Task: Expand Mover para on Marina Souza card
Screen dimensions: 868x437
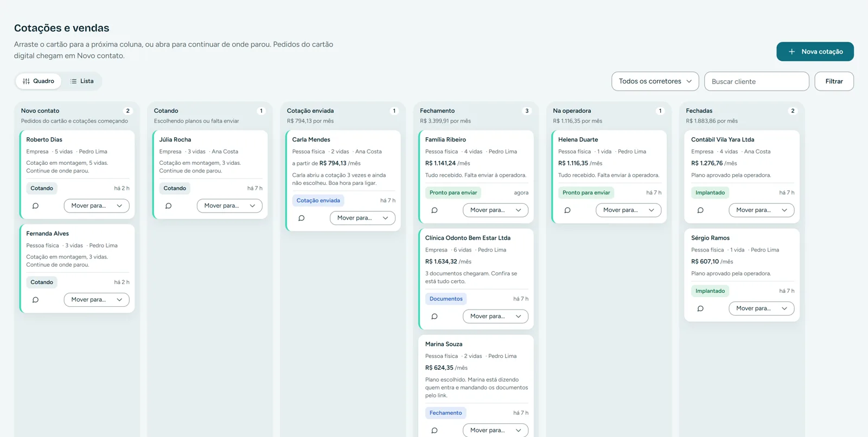Action: click(x=495, y=430)
